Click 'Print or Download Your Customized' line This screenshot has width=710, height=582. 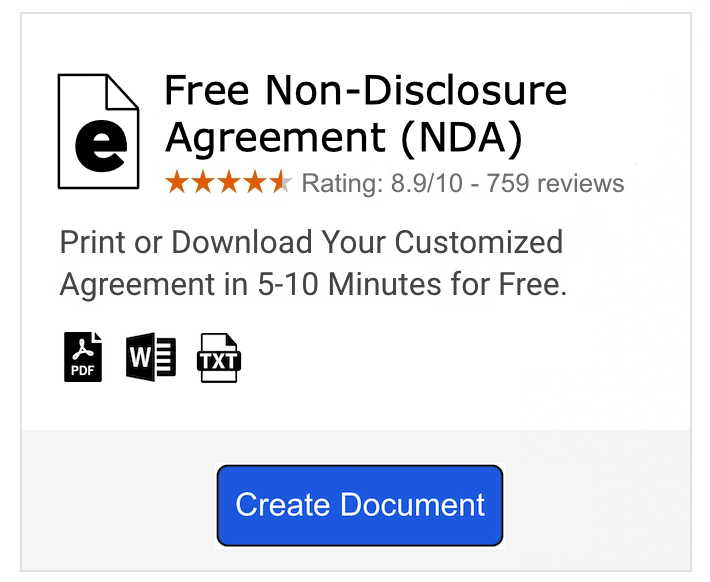click(x=312, y=243)
